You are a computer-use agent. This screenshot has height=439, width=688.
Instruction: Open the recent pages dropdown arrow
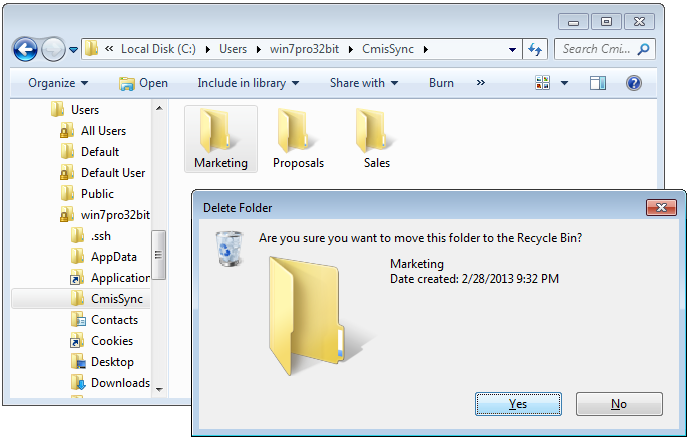click(73, 50)
